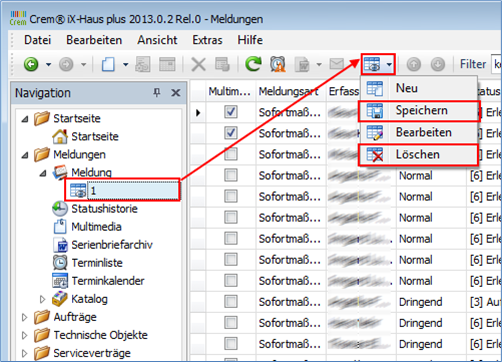Open the Extras menu
Viewport: 502px width, 362px height.
pos(207,40)
